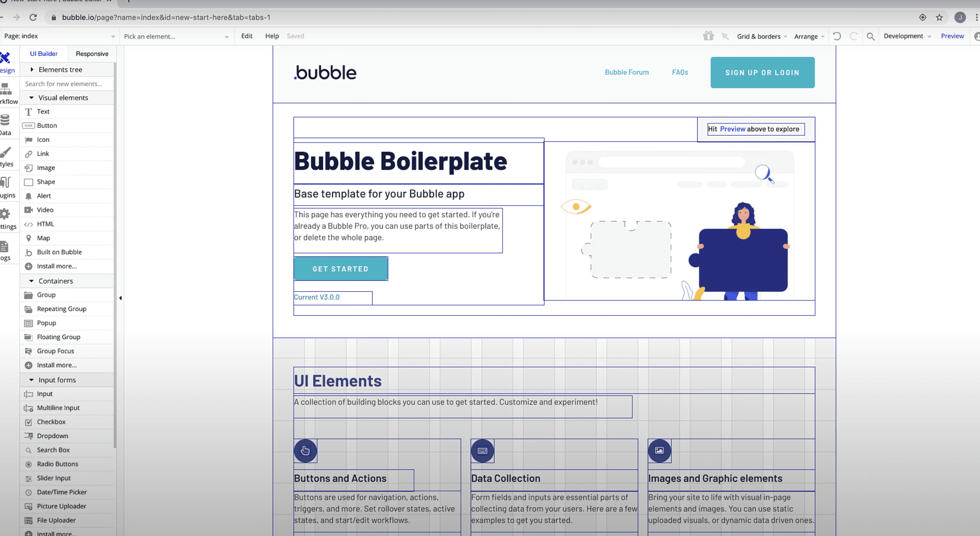980x536 pixels.
Task: Click the undo arrow icon
Action: click(x=837, y=36)
